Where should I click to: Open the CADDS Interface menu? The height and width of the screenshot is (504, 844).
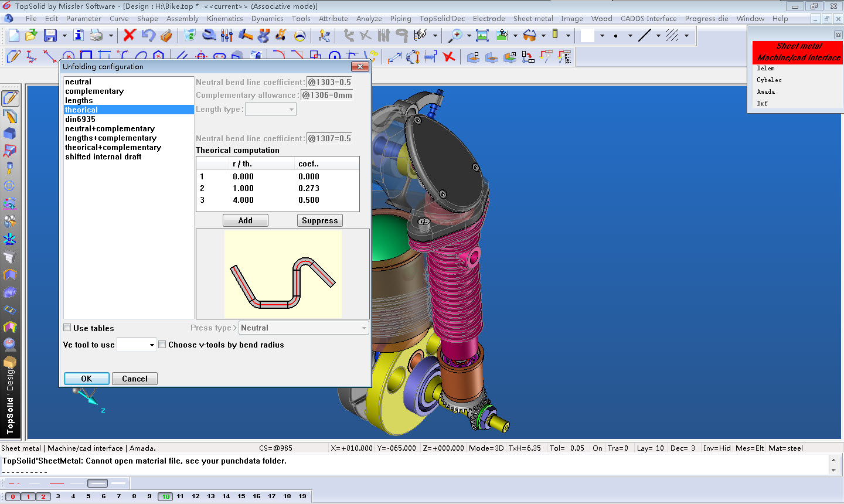[649, 19]
